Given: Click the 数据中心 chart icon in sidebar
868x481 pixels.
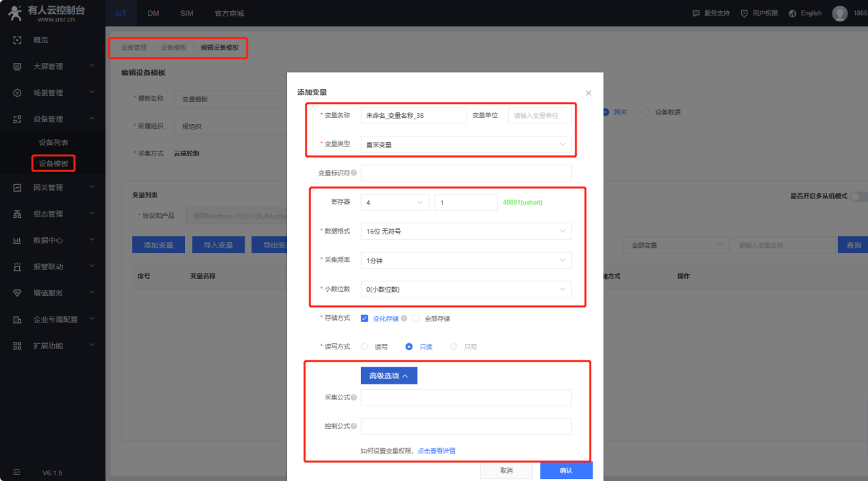Looking at the screenshot, I should point(18,241).
